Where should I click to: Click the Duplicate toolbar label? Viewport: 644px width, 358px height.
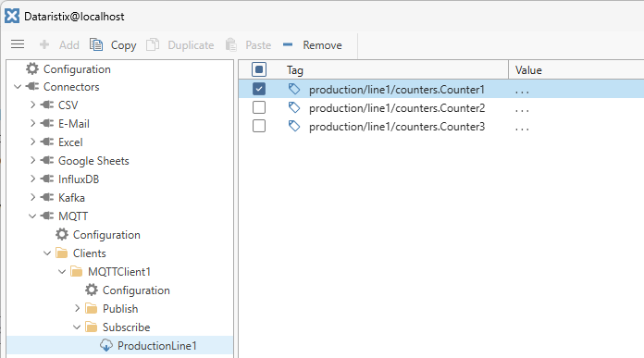point(191,45)
